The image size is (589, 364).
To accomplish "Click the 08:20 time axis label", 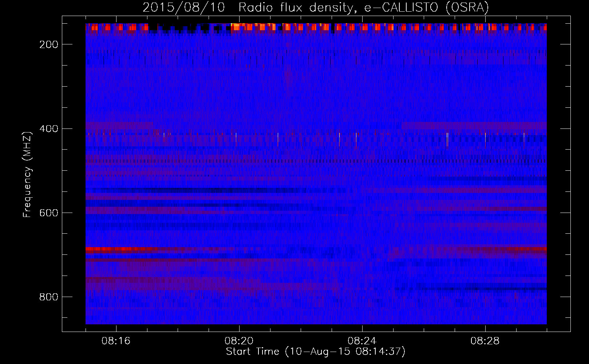I will [239, 341].
